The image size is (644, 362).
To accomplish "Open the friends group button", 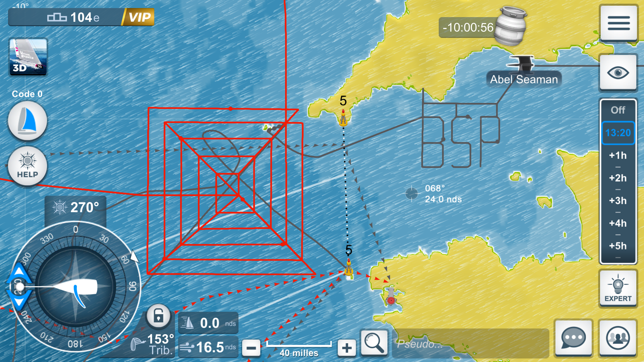I will pyautogui.click(x=618, y=338).
